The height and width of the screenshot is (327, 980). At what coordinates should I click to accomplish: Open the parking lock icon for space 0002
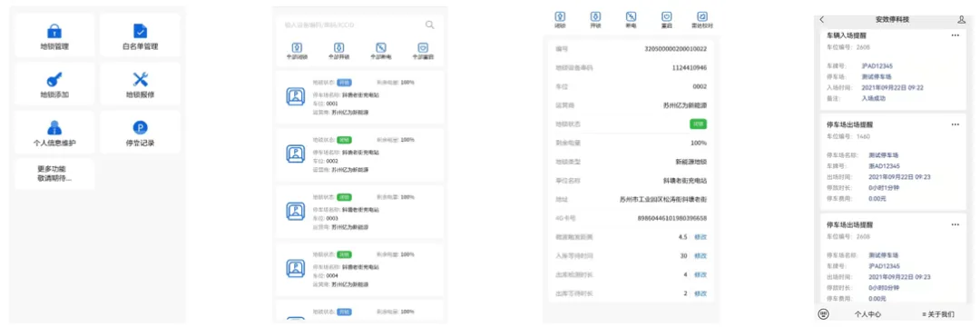point(295,154)
